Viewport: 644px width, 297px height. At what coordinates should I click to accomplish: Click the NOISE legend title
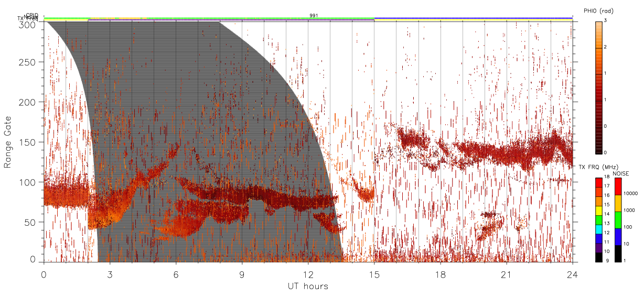point(621,173)
